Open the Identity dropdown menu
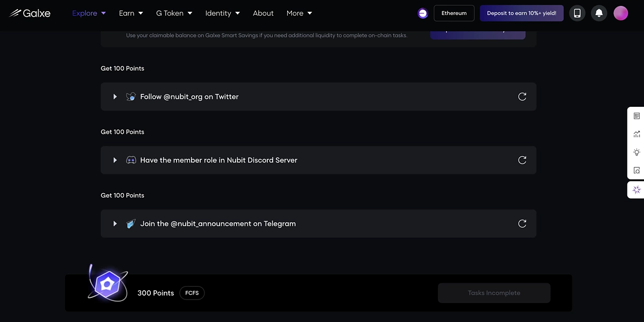Screen dimensions: 644x322 tap(222, 13)
